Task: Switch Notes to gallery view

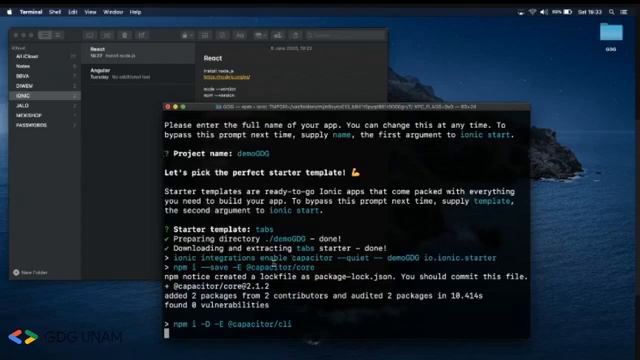Action: (x=58, y=35)
